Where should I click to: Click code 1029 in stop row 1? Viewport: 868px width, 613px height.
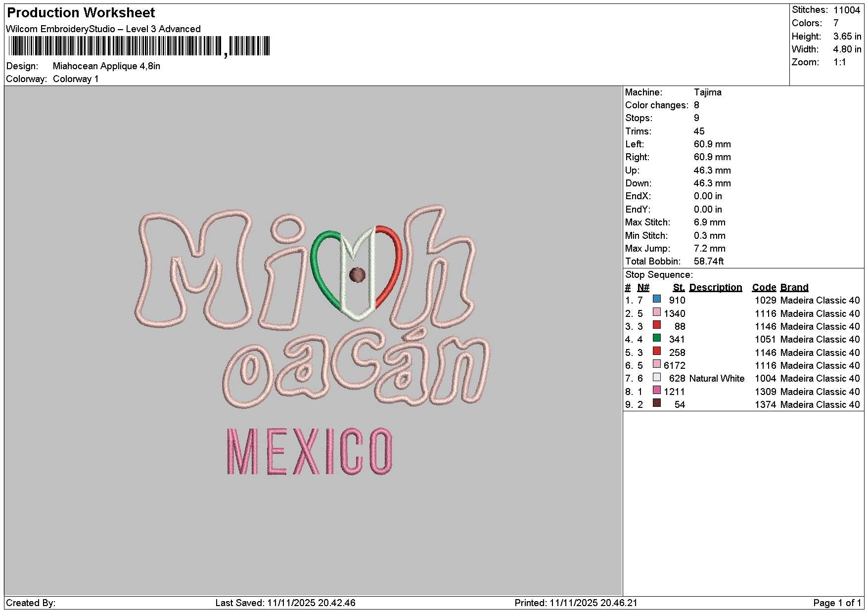[765, 300]
